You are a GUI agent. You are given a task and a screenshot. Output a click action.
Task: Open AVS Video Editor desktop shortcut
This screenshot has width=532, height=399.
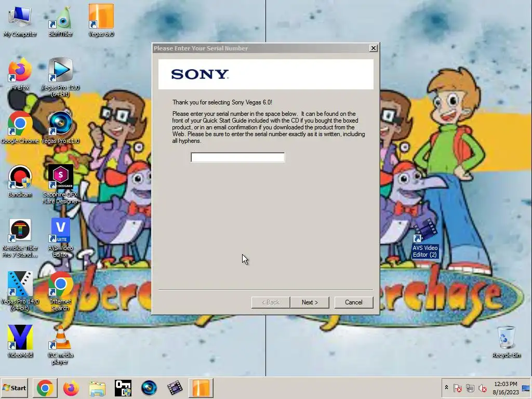60,237
